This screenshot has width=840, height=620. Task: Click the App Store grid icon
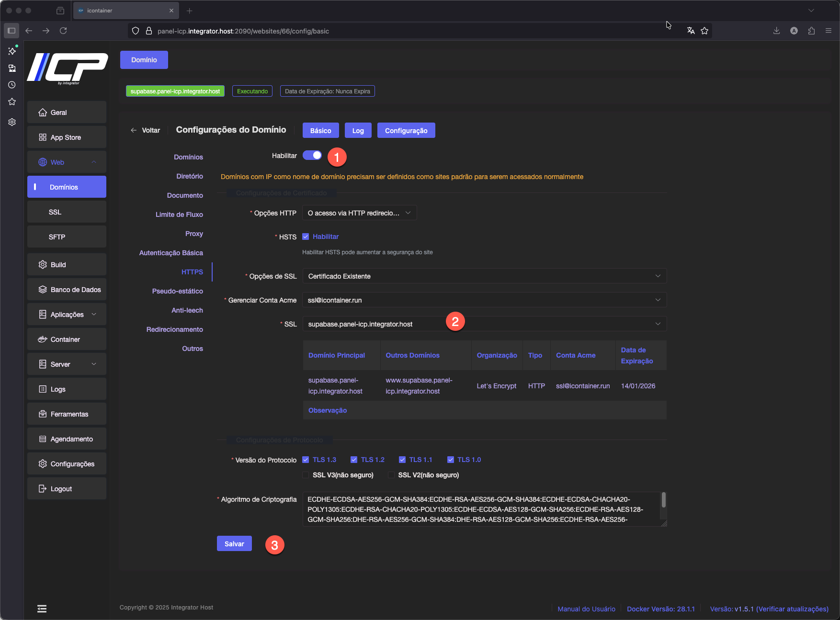point(43,137)
